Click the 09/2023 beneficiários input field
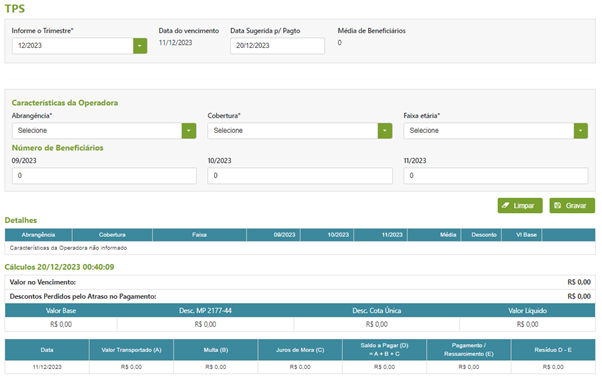Image resolution: width=602 pixels, height=386 pixels. [x=104, y=176]
